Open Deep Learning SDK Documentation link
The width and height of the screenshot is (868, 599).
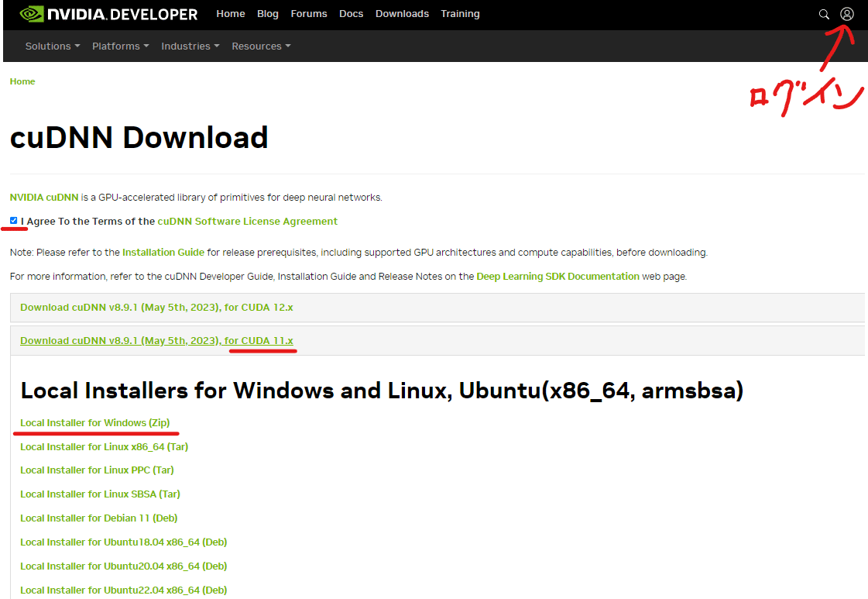[558, 276]
